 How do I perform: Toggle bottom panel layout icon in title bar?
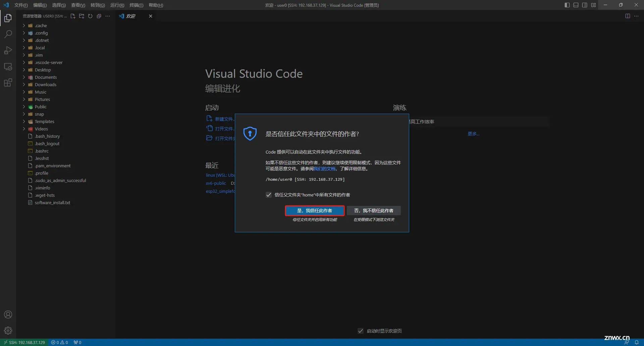[x=576, y=5]
